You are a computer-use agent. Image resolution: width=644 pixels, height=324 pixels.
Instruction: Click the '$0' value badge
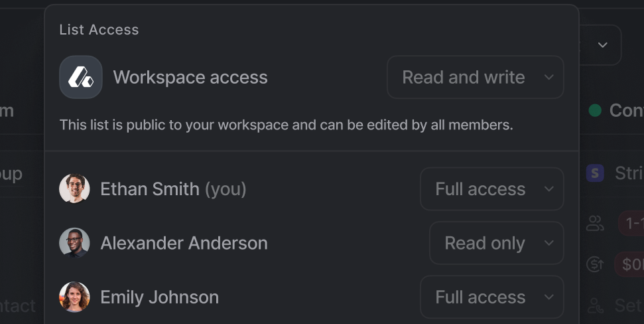[x=631, y=265]
